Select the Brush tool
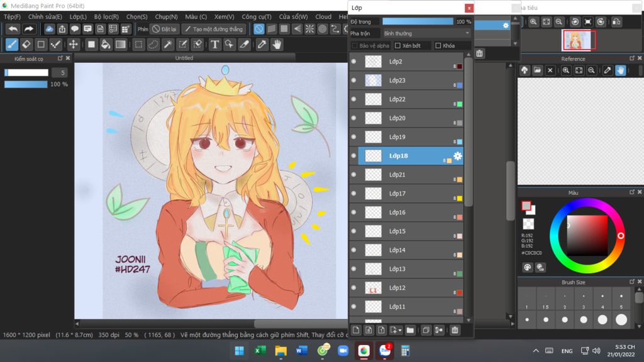The height and width of the screenshot is (362, 644). [x=12, y=45]
